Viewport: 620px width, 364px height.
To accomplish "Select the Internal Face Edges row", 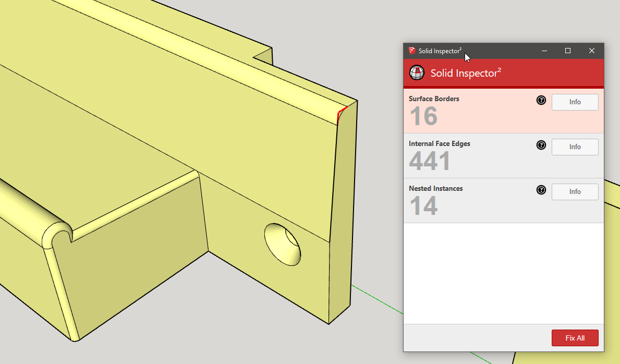I will [x=469, y=156].
